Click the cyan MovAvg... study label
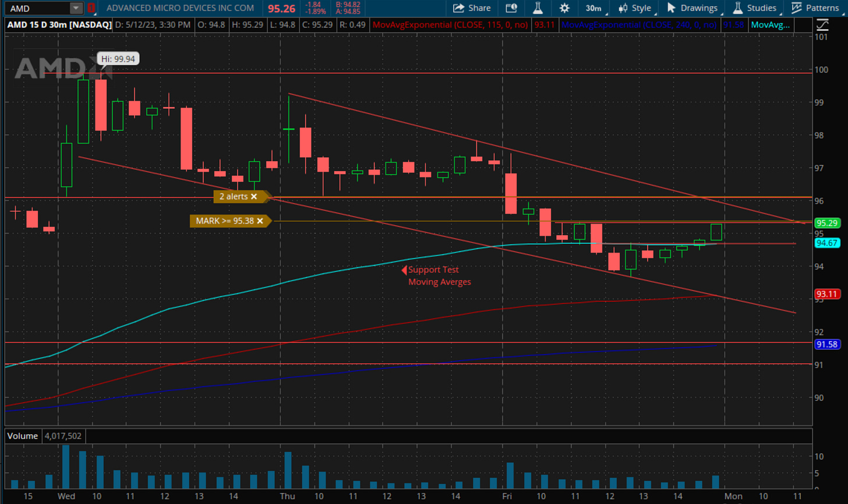848x504 pixels. (771, 25)
